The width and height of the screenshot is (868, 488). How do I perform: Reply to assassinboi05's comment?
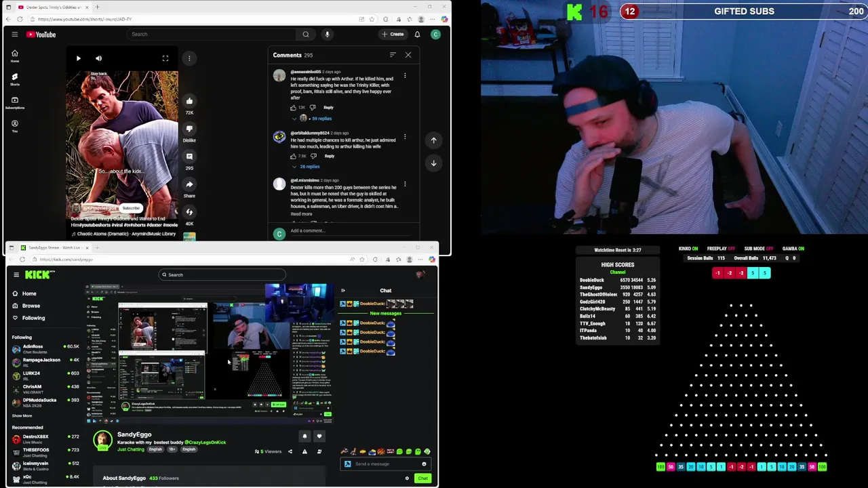coord(328,108)
